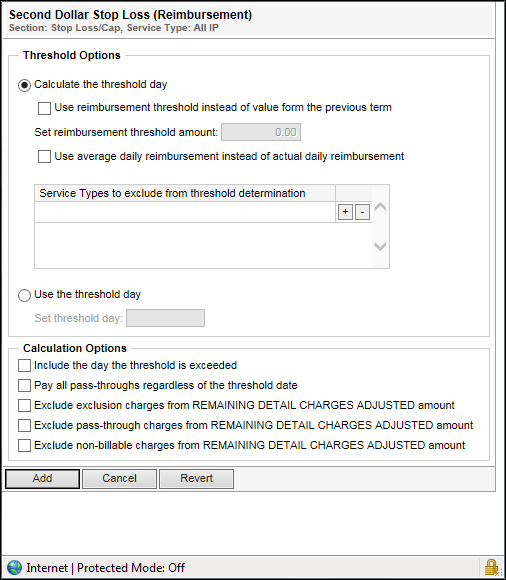
Task: Click the down chevron in service types list
Action: [380, 246]
